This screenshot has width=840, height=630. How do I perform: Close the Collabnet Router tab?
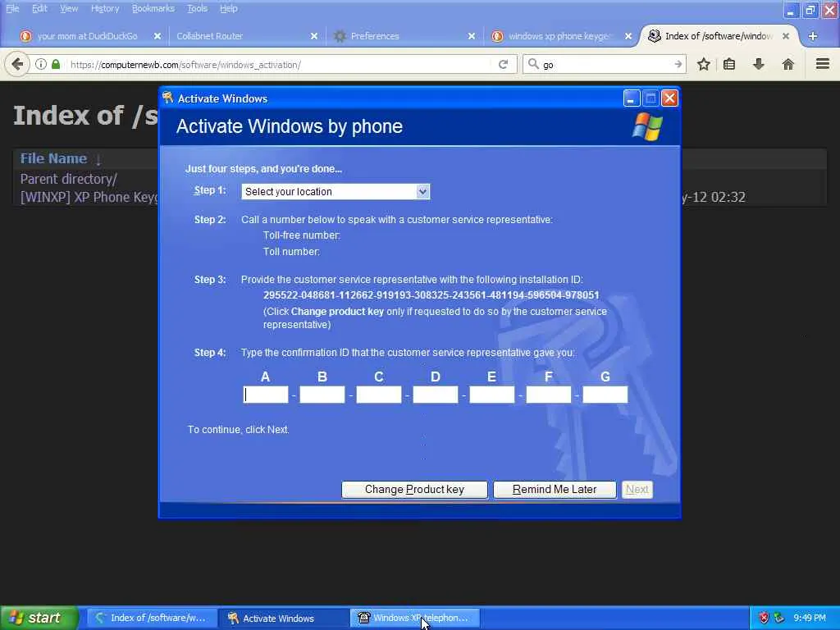click(x=314, y=36)
